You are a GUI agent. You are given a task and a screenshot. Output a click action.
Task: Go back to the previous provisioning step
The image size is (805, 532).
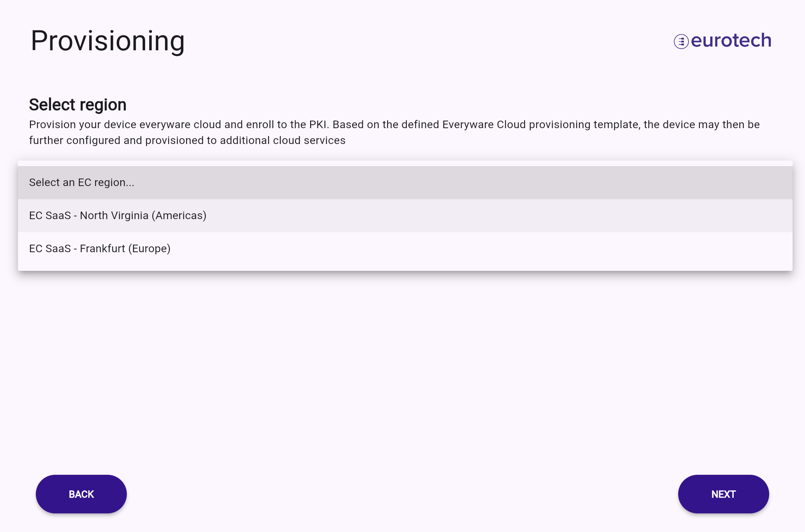[x=81, y=494]
